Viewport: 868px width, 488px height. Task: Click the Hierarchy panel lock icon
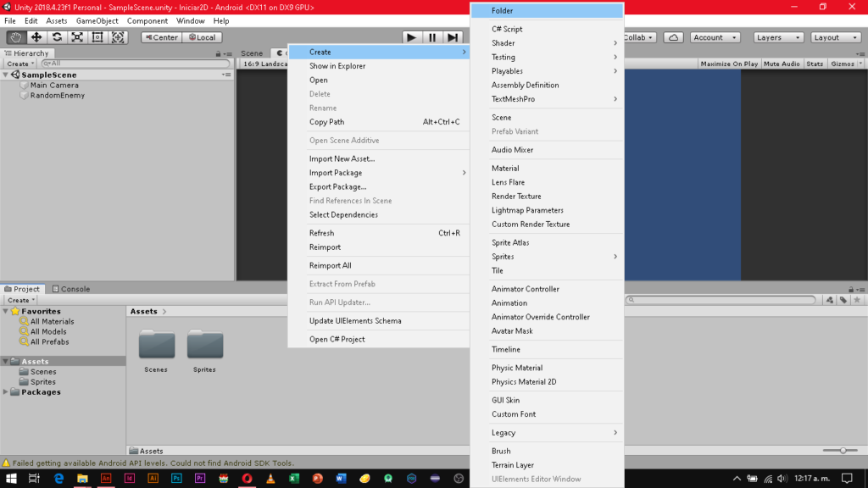[218, 53]
